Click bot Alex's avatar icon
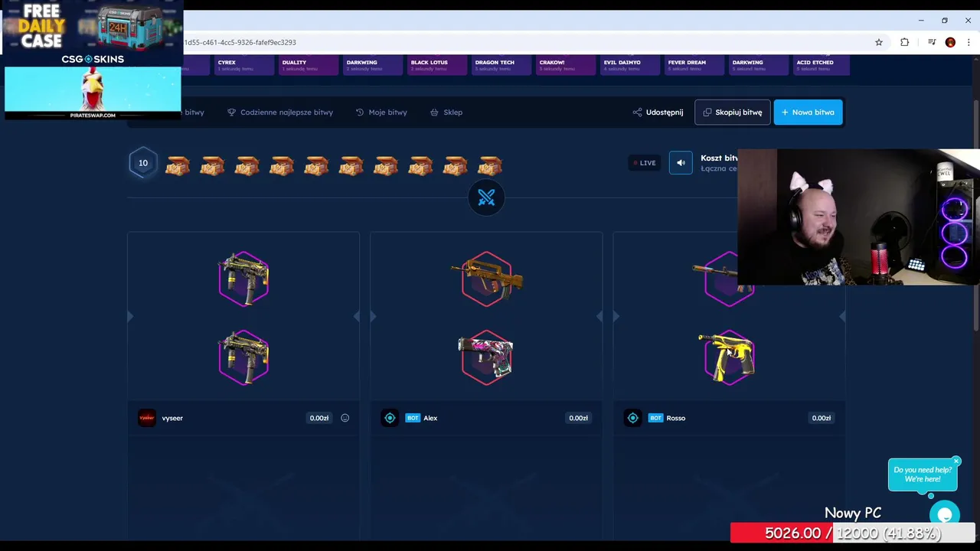Screen dimensions: 980x551 coord(390,418)
